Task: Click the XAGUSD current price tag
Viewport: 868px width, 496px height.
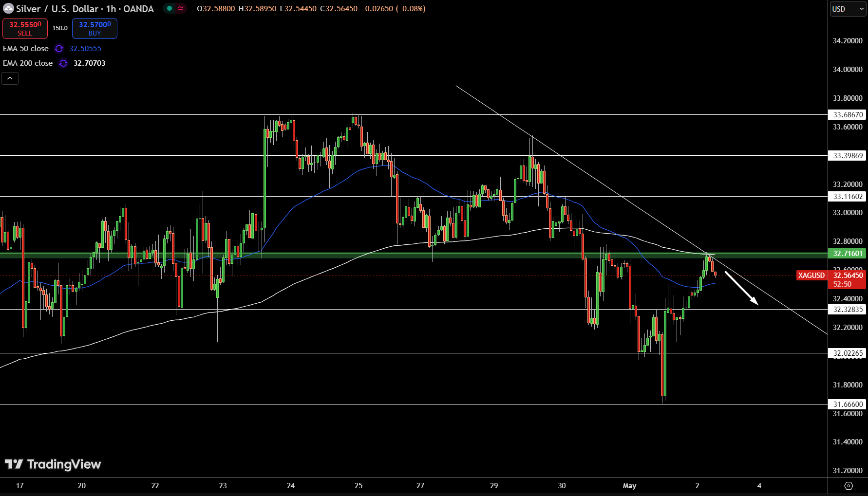Action: [811, 276]
